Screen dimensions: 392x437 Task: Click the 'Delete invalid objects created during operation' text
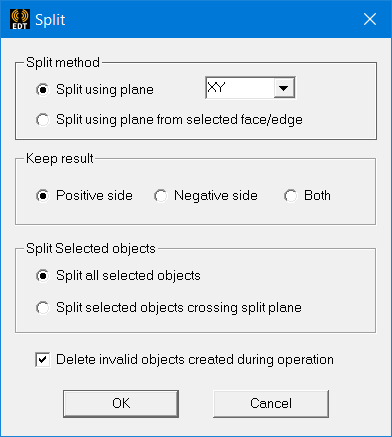195,360
